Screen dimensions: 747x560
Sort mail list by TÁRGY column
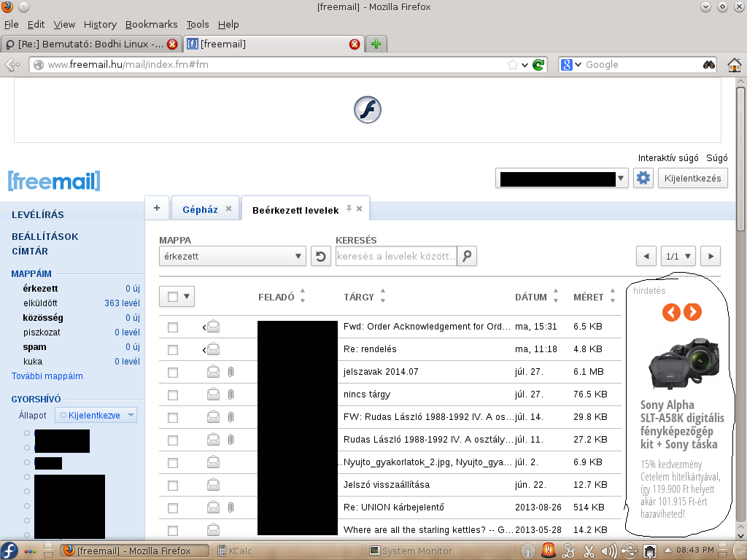pyautogui.click(x=365, y=297)
